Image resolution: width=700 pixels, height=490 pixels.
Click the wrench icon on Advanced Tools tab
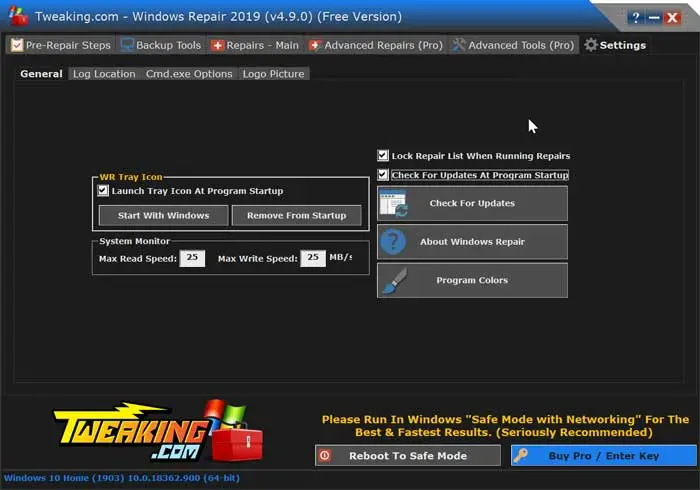(x=459, y=45)
